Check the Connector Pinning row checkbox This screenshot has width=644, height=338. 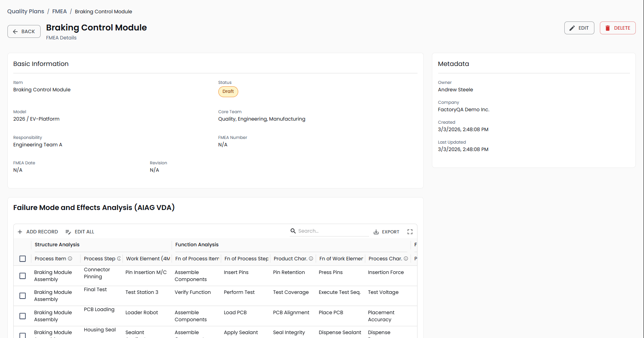[x=23, y=276]
